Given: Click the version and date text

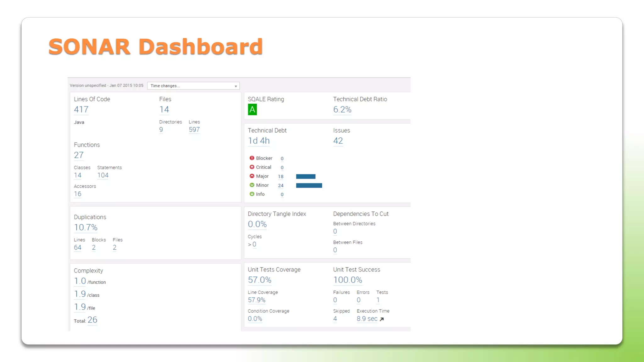Looking at the screenshot, I should (107, 85).
